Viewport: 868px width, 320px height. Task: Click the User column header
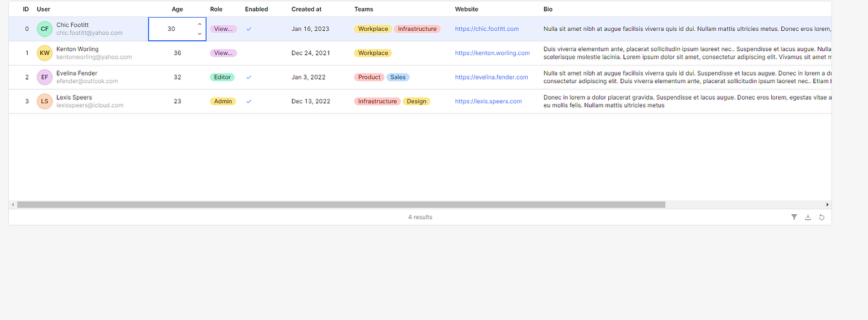click(x=43, y=9)
